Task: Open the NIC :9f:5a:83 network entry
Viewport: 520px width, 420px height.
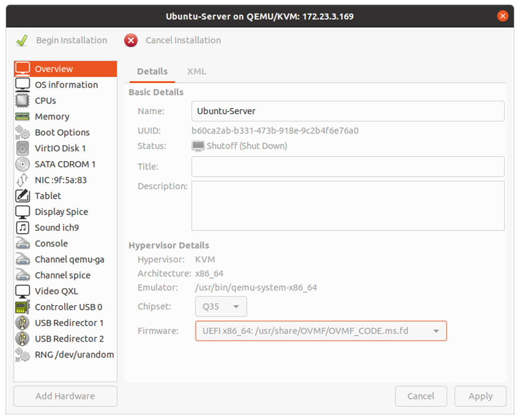Action: (x=60, y=180)
